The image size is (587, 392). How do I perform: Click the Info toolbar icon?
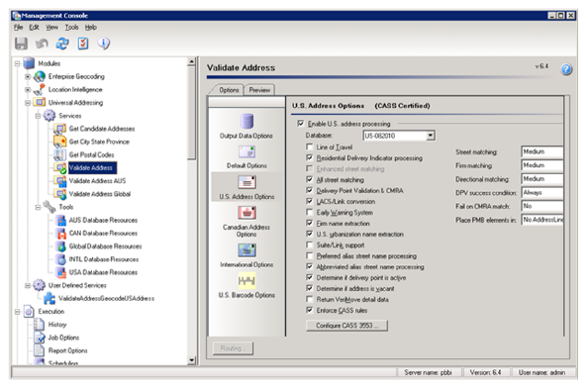[104, 44]
